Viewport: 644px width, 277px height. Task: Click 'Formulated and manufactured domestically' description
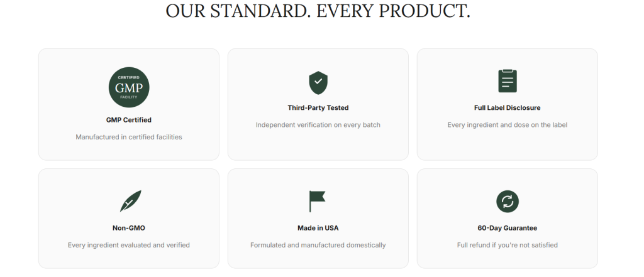(x=318, y=245)
